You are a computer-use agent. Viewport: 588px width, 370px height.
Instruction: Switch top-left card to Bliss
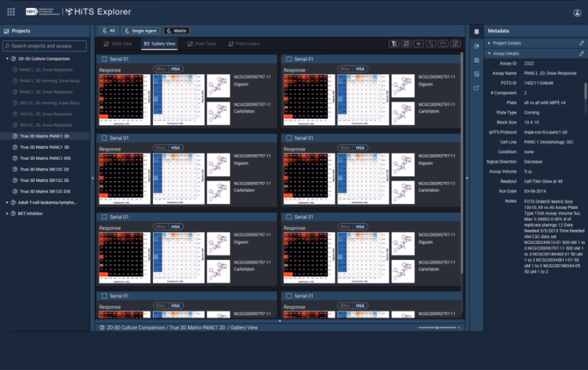tap(161, 69)
